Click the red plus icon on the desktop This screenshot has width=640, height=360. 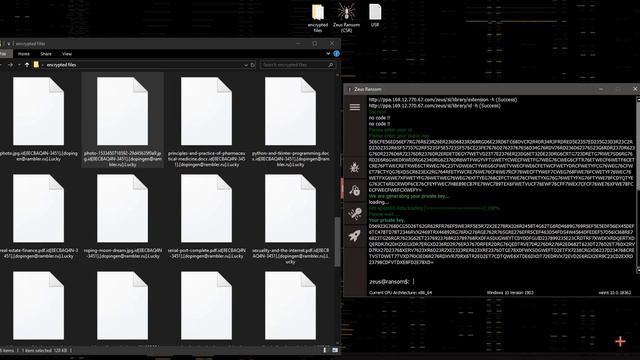[x=620, y=341]
